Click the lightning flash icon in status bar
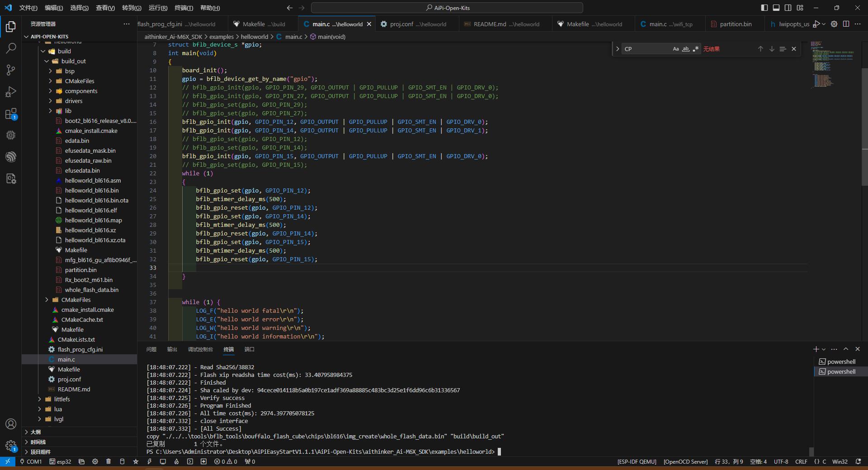The width and height of the screenshot is (868, 470). click(149, 461)
